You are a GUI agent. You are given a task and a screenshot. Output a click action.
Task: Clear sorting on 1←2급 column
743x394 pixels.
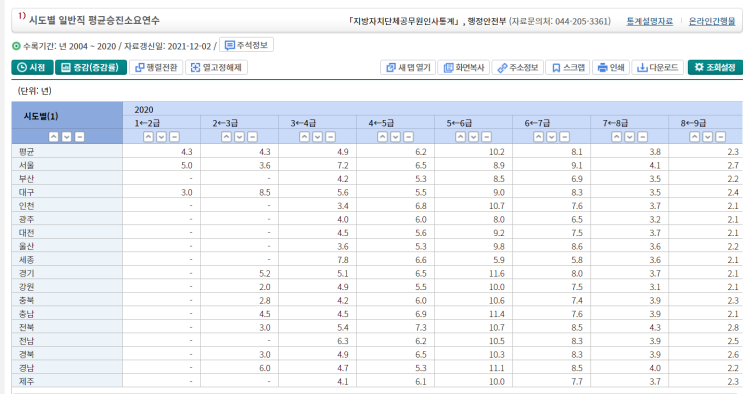[174, 137]
